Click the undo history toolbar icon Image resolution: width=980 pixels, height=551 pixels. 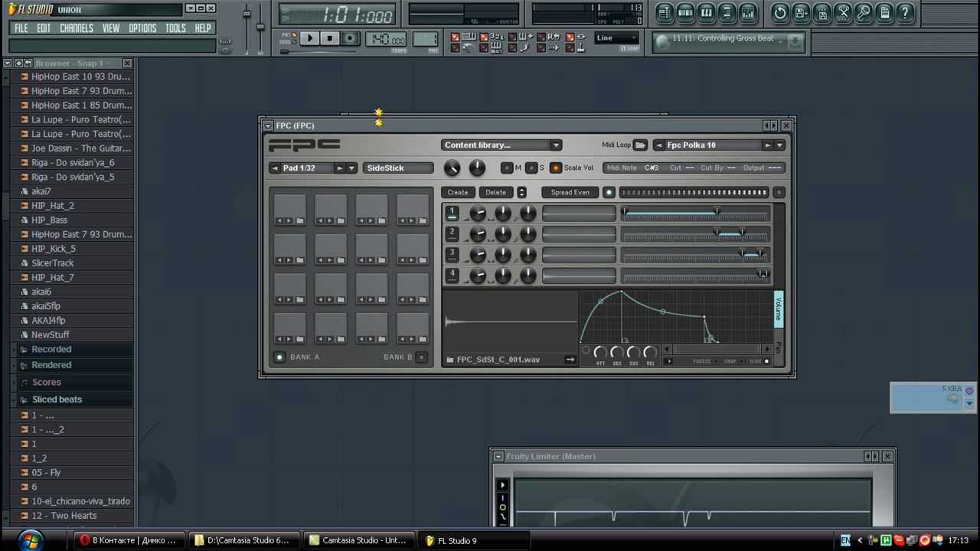coord(779,12)
